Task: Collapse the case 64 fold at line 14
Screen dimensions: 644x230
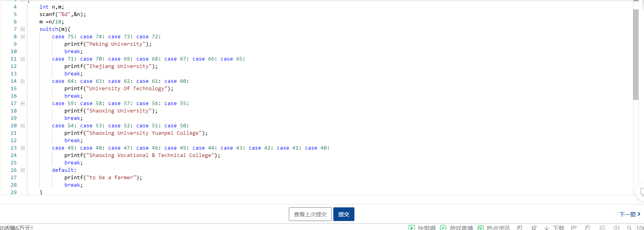Action: pyautogui.click(x=23, y=81)
